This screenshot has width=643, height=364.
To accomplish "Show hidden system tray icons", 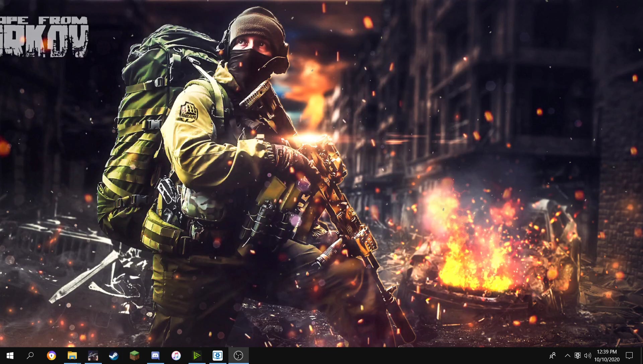I will 567,356.
